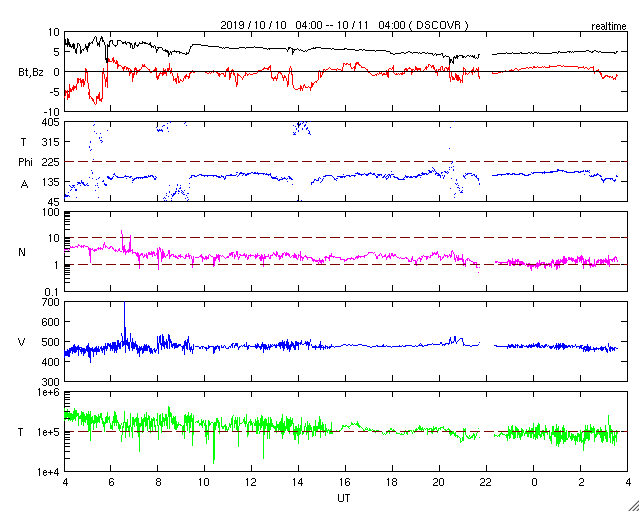Click the '-5' tick on the Bt,Bz panel
Image resolution: width=640 pixels, height=512 pixels.
pos(54,91)
